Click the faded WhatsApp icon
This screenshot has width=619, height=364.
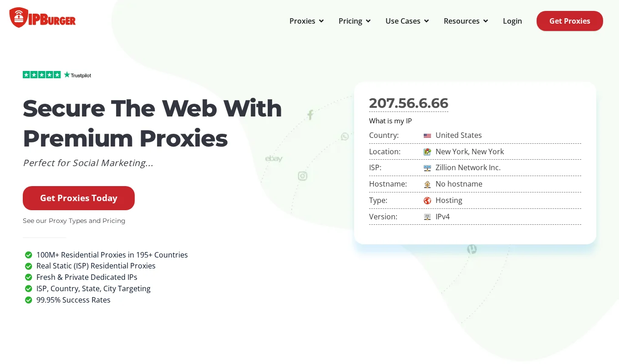[345, 136]
